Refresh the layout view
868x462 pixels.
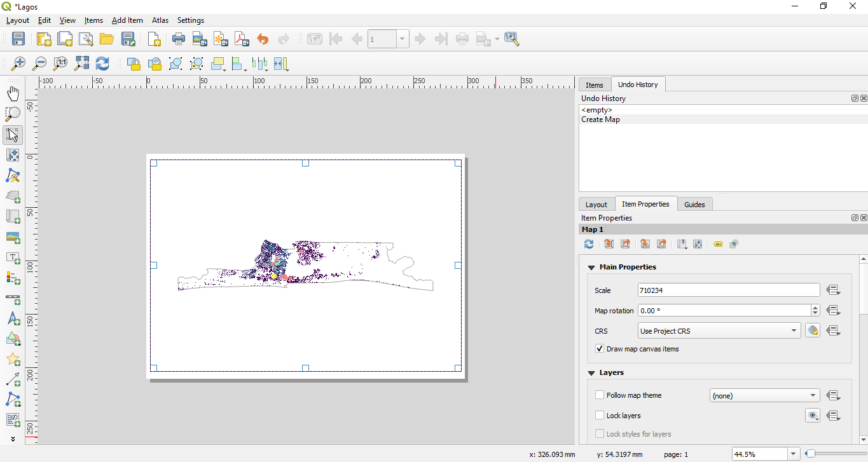coord(102,64)
